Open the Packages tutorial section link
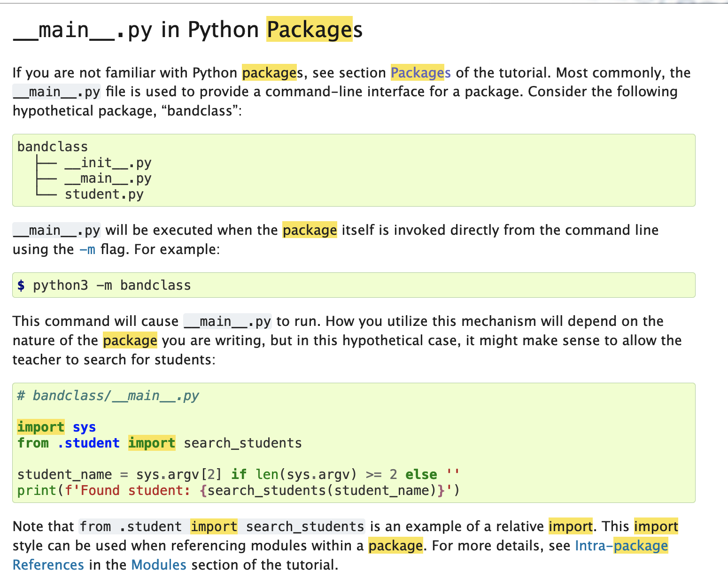The height and width of the screenshot is (587, 728). point(420,73)
